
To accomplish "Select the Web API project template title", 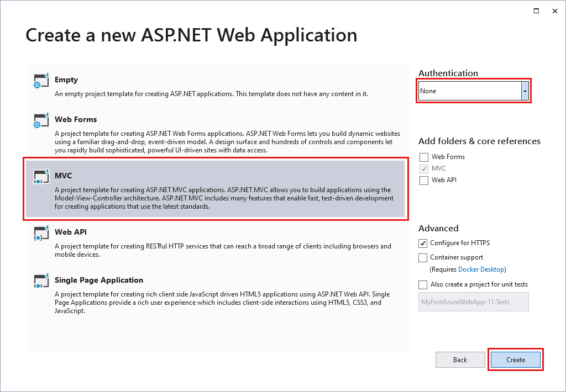I will tap(71, 232).
